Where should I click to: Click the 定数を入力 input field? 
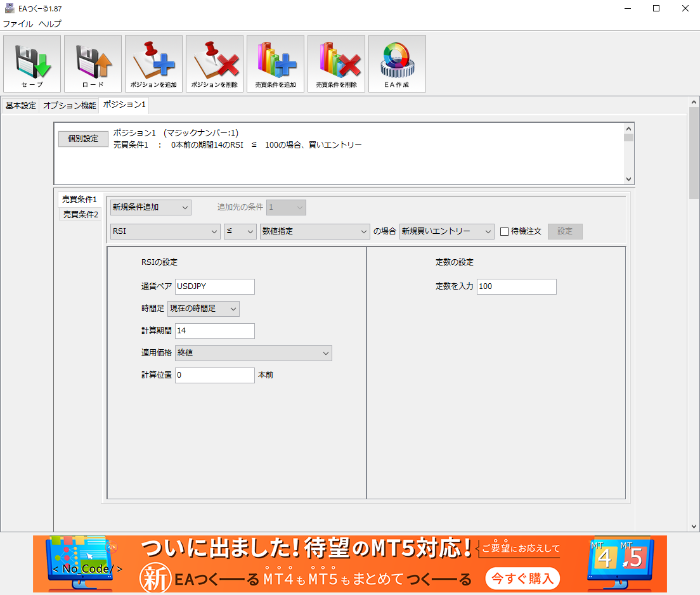coord(516,286)
